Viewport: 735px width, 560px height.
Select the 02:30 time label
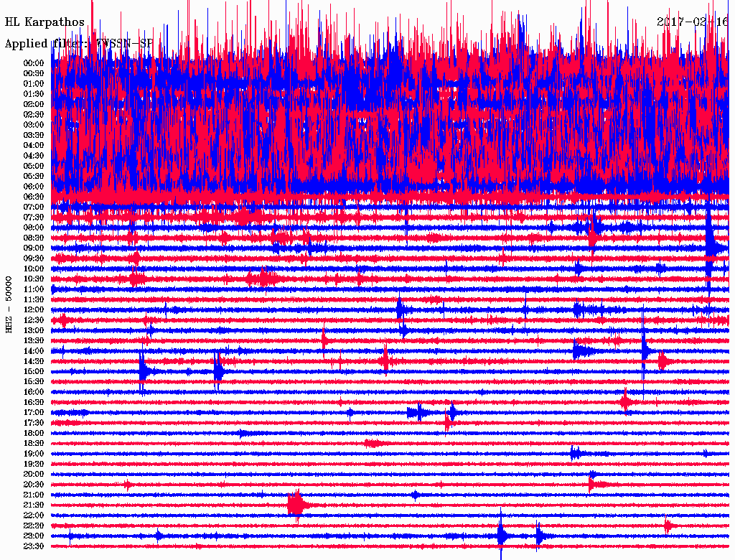pos(34,114)
